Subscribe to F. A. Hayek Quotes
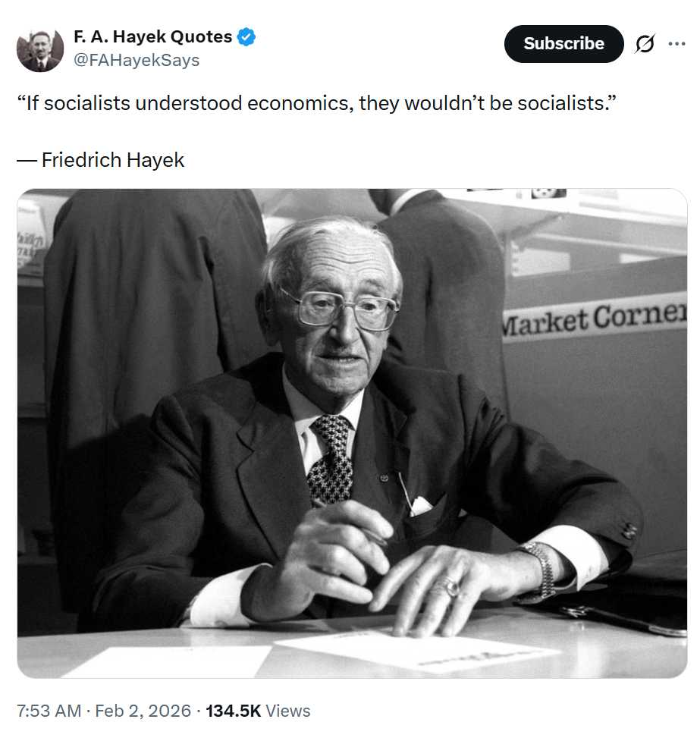The width and height of the screenshot is (700, 738). 563,44
